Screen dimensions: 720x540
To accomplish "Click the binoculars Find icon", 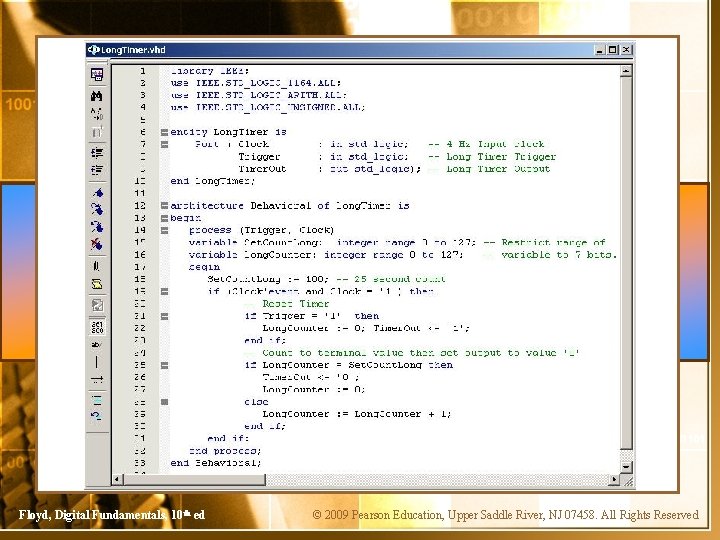I will point(97,96).
